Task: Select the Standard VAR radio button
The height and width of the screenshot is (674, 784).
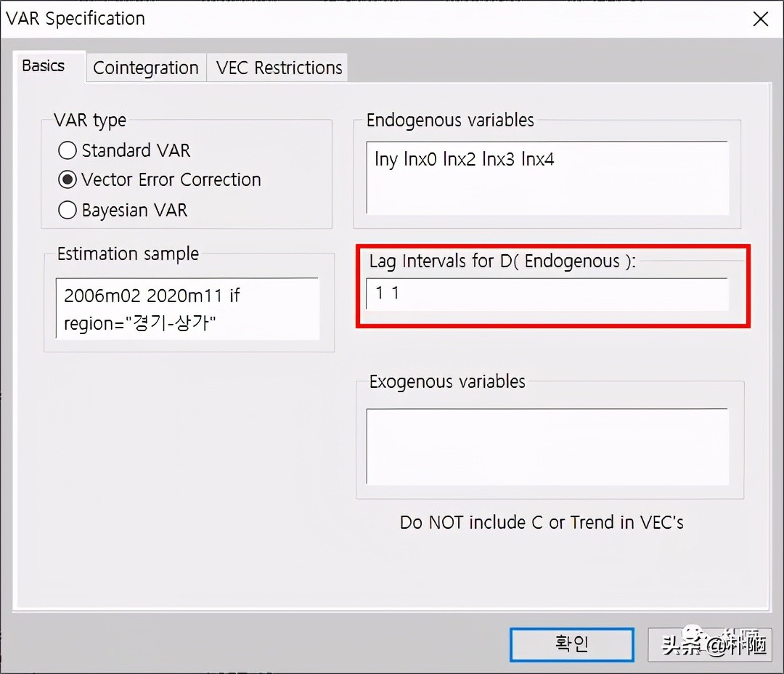Action: pyautogui.click(x=67, y=150)
